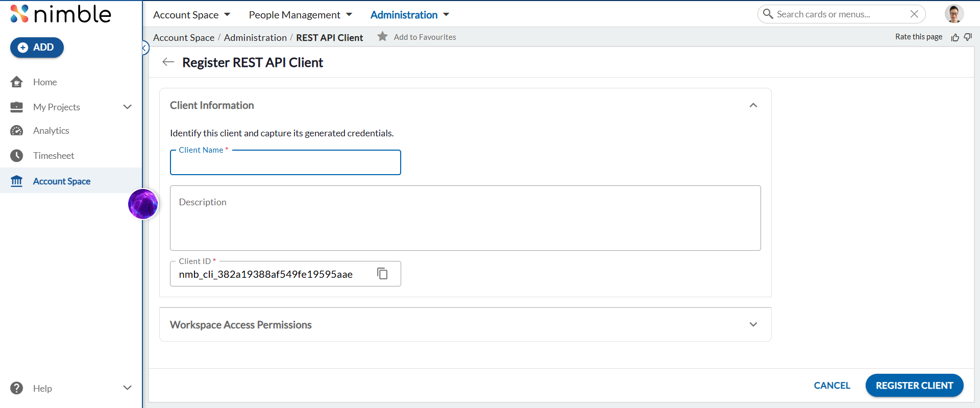Click the Administration breadcrumb link
980x408 pixels.
click(x=255, y=37)
